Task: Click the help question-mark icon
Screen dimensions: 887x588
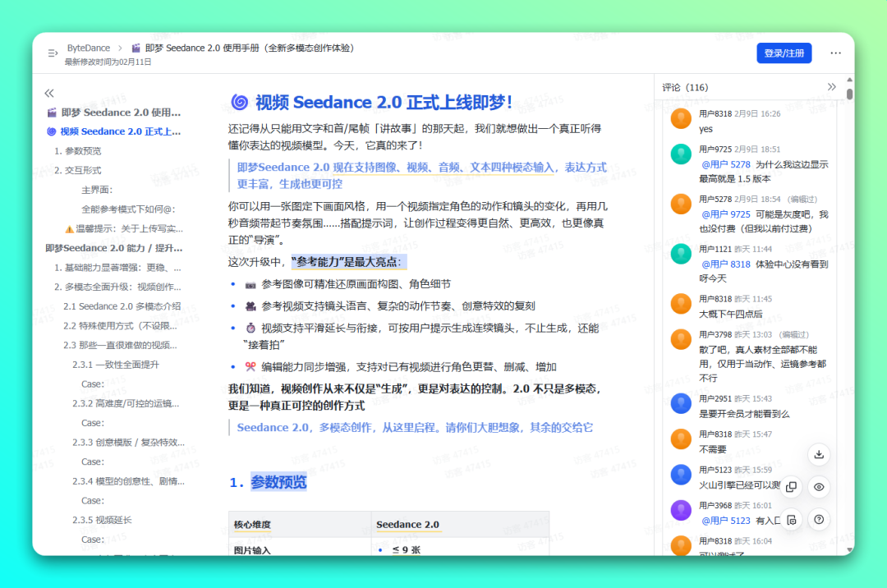Action: click(819, 520)
